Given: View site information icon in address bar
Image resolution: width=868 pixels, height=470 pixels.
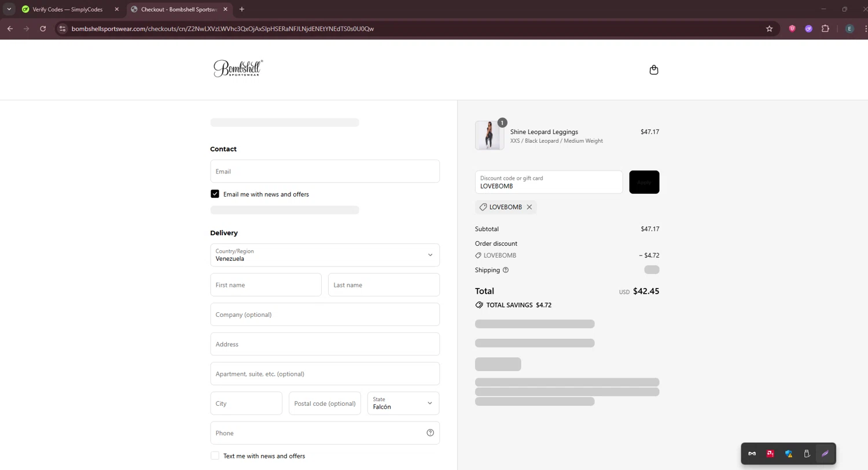Looking at the screenshot, I should point(62,29).
